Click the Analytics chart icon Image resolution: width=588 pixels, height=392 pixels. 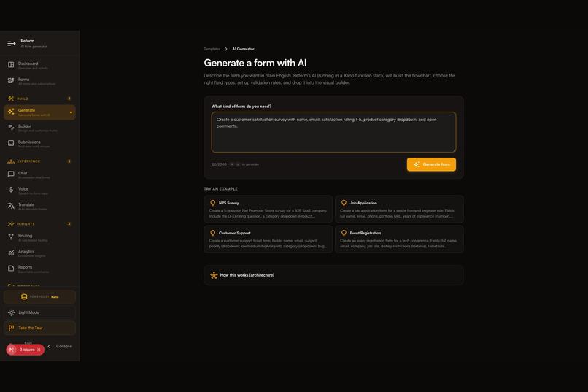pyautogui.click(x=11, y=253)
